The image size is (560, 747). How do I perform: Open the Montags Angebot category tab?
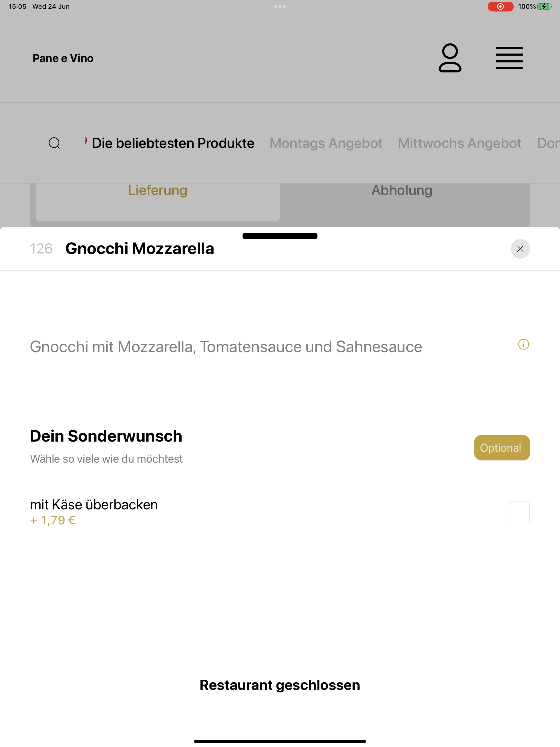[x=326, y=143]
